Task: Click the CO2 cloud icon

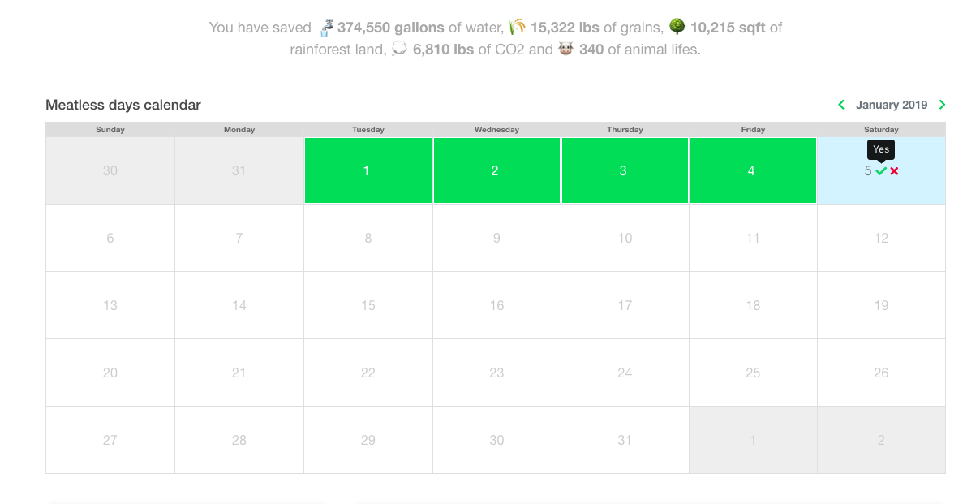Action: click(x=399, y=50)
